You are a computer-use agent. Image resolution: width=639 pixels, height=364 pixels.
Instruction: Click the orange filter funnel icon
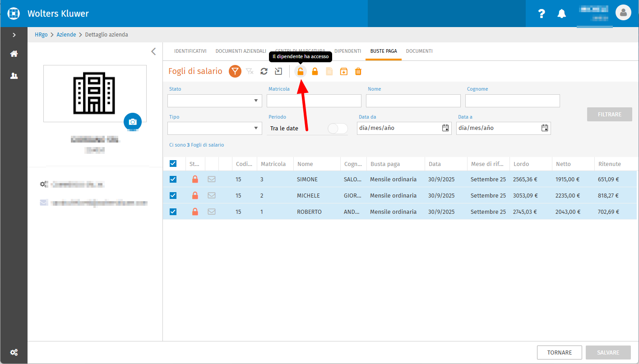pos(235,71)
